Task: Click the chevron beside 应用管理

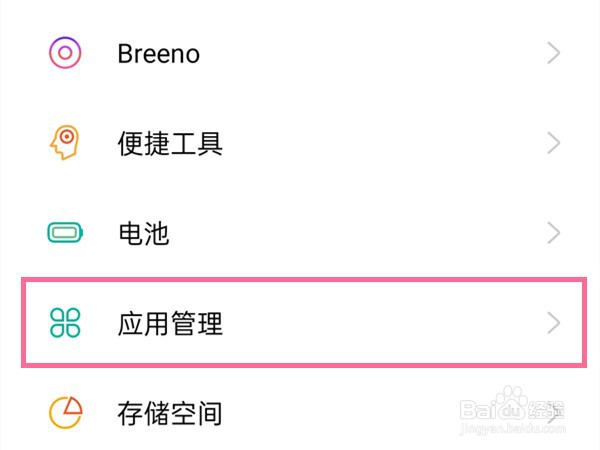Action: 553,323
